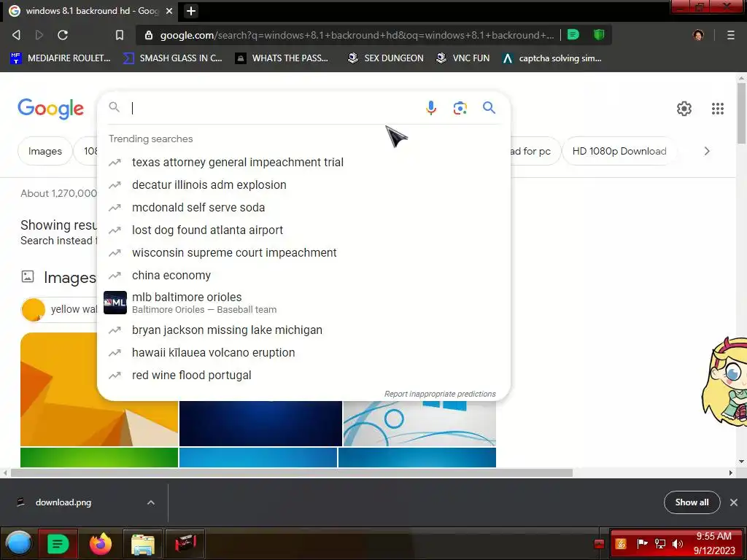Image resolution: width=747 pixels, height=560 pixels.
Task: Open the downloaded download.png file
Action: pyautogui.click(x=63, y=502)
